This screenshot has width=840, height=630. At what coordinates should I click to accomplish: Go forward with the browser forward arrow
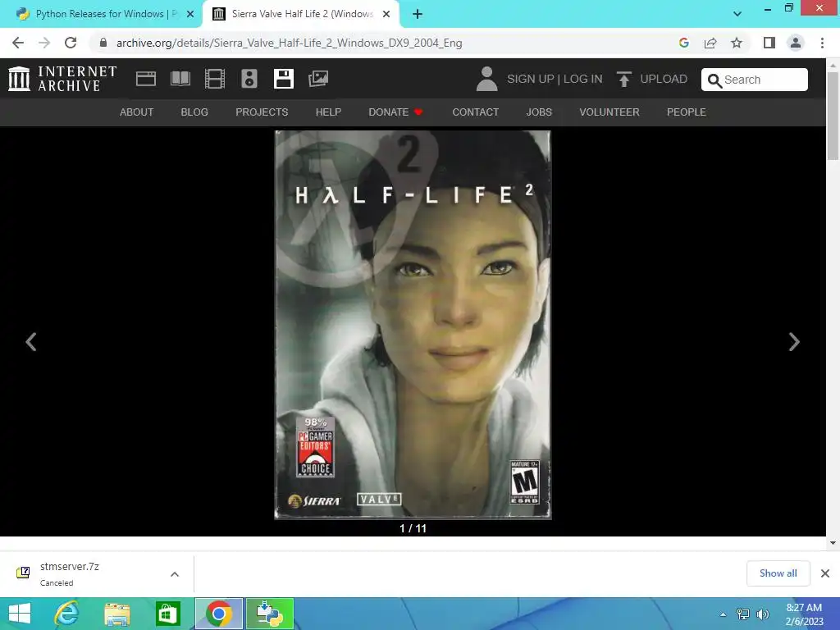(44, 43)
